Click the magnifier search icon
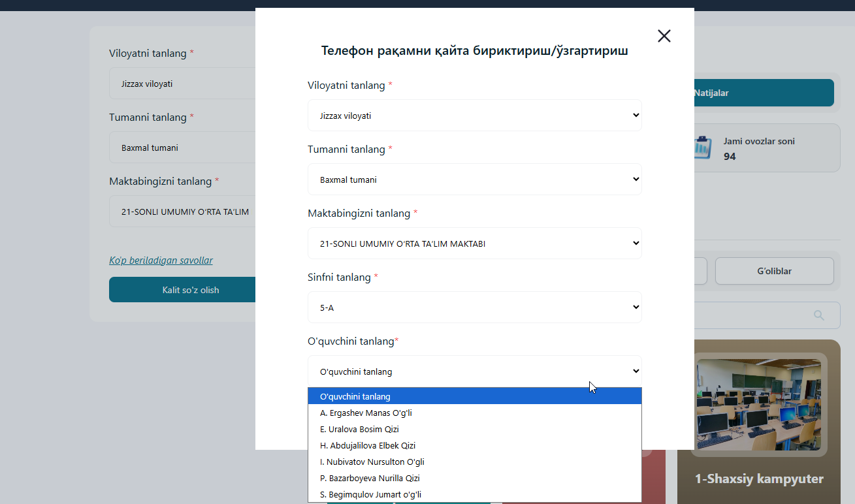855x504 pixels. 819,315
